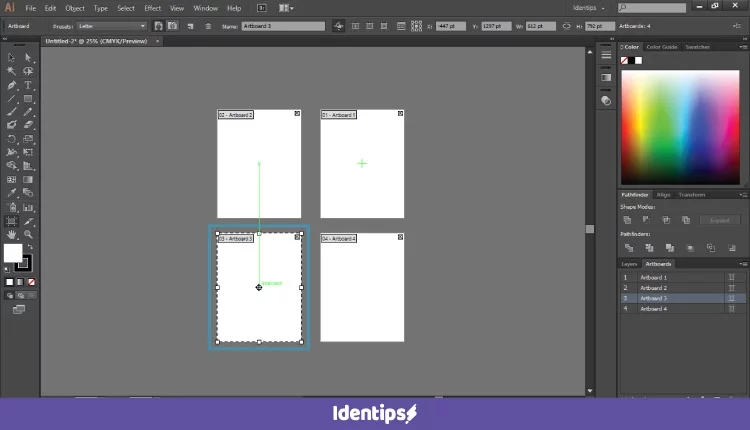Select the Pen tool
The height and width of the screenshot is (430, 750).
pos(12,85)
